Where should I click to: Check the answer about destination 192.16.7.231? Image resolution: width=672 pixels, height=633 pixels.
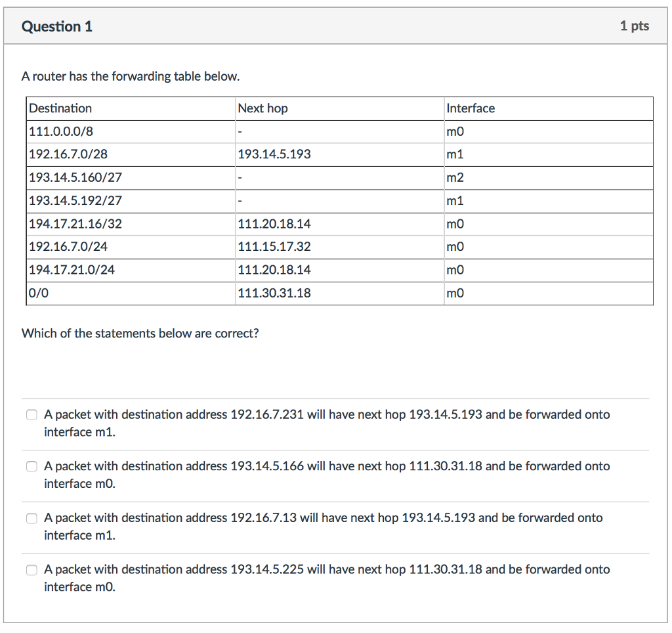31,414
